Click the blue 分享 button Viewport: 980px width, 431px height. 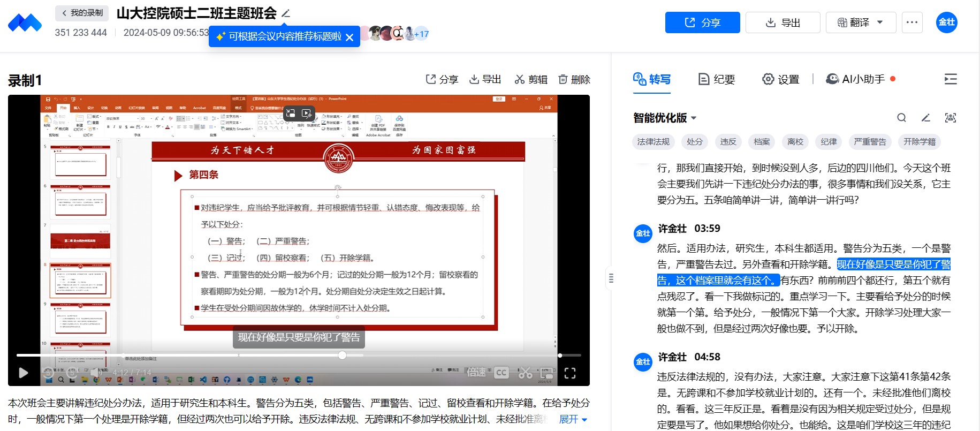[x=702, y=22]
